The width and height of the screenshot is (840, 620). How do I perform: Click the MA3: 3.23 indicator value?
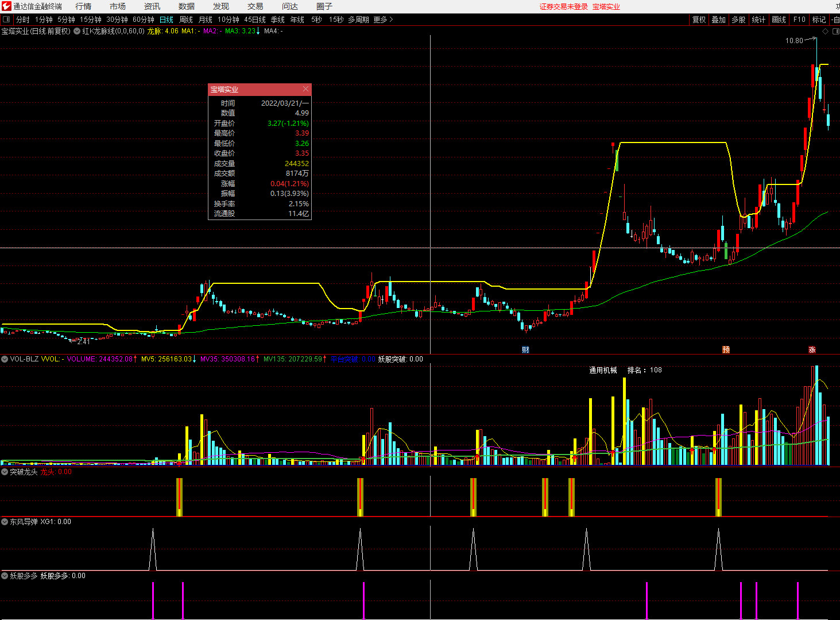pyautogui.click(x=242, y=31)
